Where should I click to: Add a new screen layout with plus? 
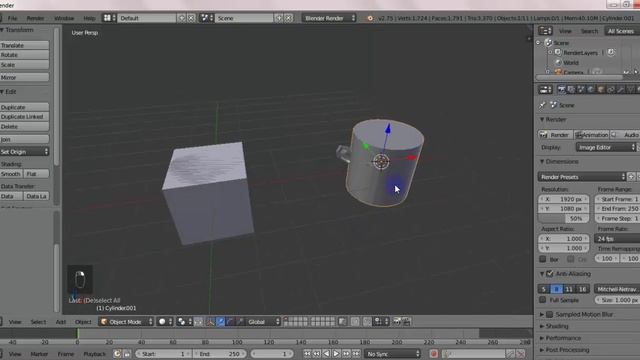[182, 18]
